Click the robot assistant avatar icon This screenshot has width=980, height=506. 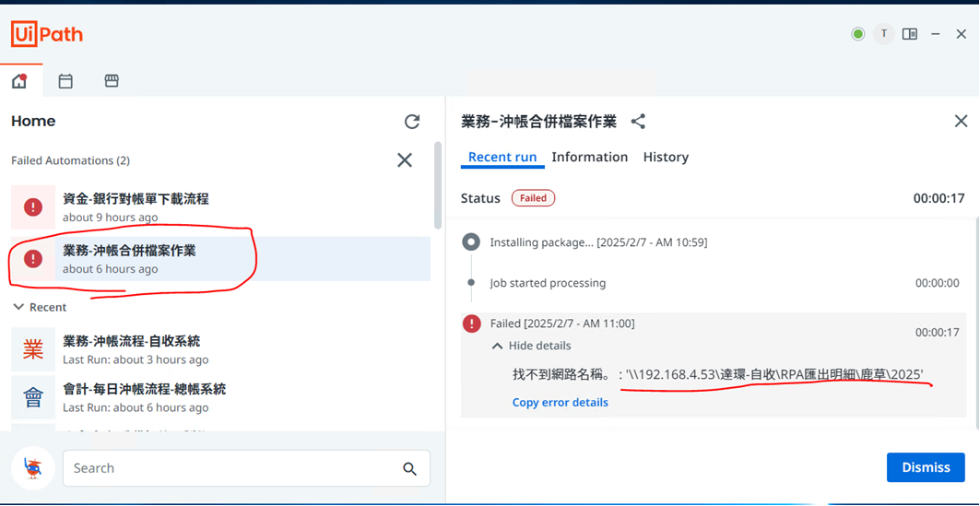pyautogui.click(x=33, y=468)
